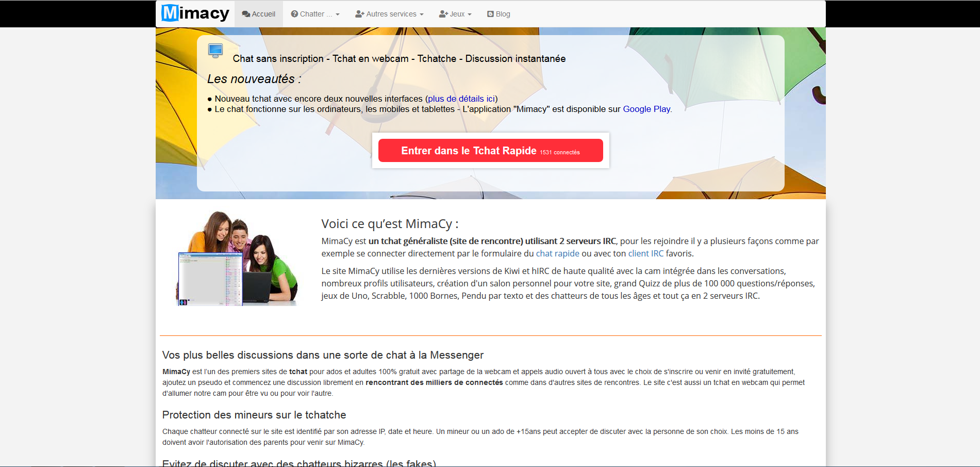
Task: Click the computer monitor icon beside heading
Action: [x=215, y=51]
